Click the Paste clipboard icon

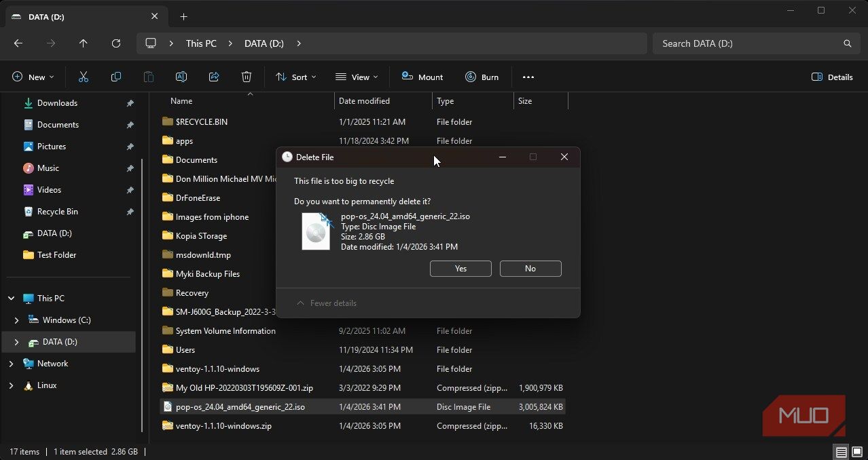point(149,77)
